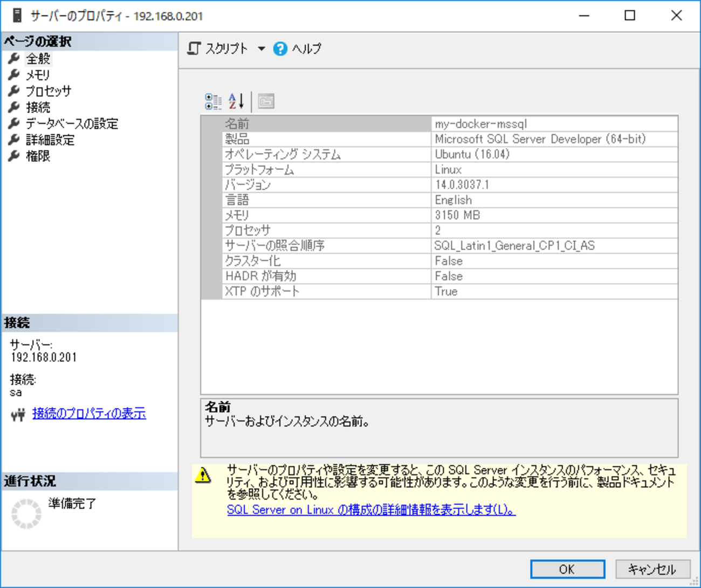Viewport: 701px width, 588px height.
Task: Show the 詳細設定 page
Action: (x=50, y=140)
